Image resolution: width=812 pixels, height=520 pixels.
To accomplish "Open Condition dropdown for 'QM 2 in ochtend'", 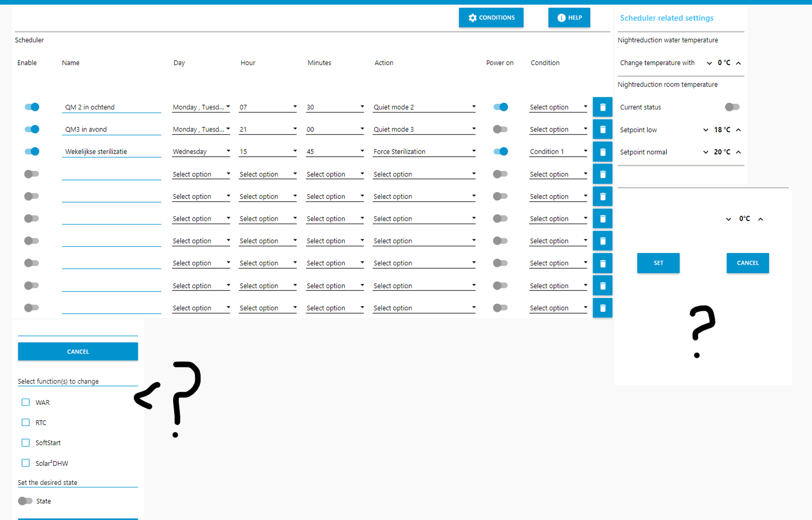I will point(558,107).
